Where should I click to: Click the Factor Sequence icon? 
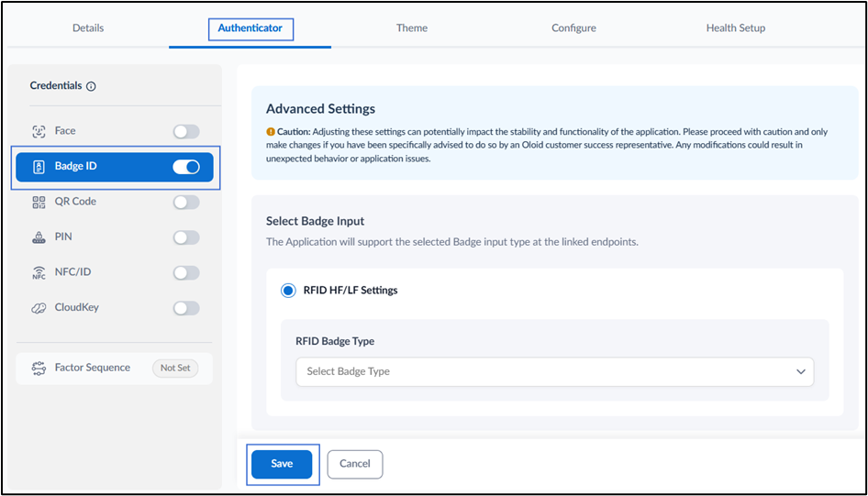pos(39,369)
